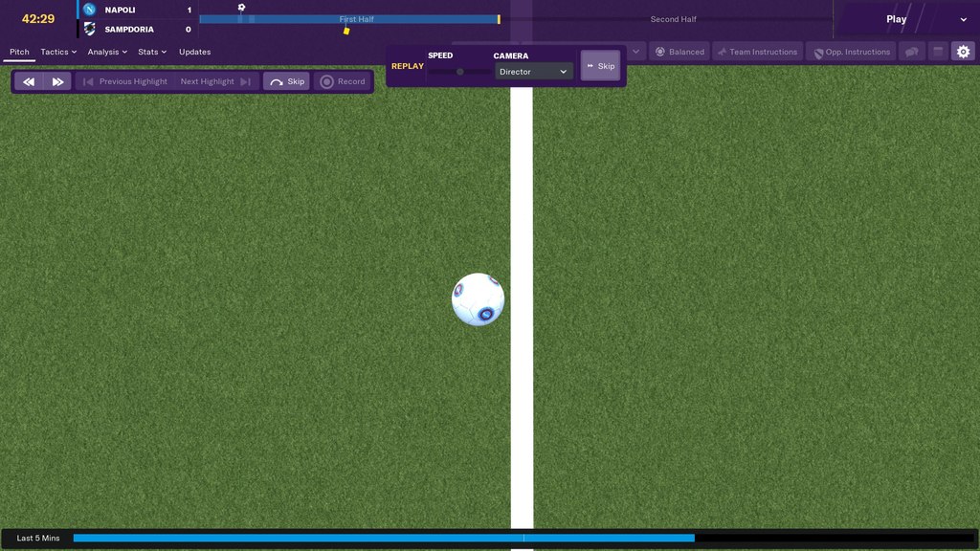The image size is (980, 551).
Task: Seek within the Last 5 Mins bar
Action: click(523, 538)
